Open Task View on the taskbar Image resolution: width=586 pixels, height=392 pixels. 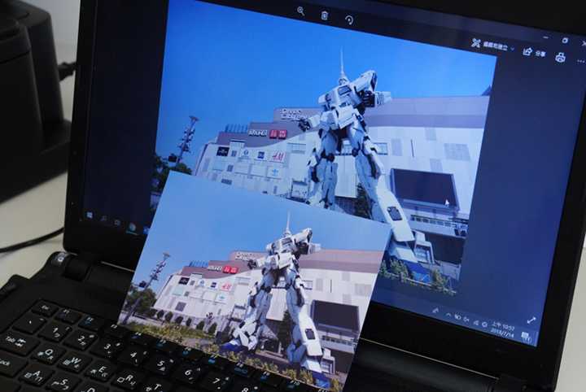tap(117, 223)
